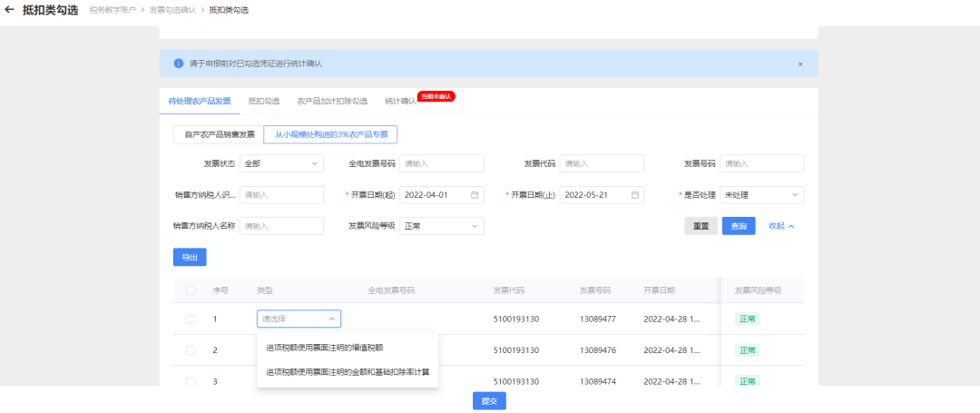Select 自产农产品销售发票 sub-tab
Screen dimensions: 980x413
click(218, 135)
